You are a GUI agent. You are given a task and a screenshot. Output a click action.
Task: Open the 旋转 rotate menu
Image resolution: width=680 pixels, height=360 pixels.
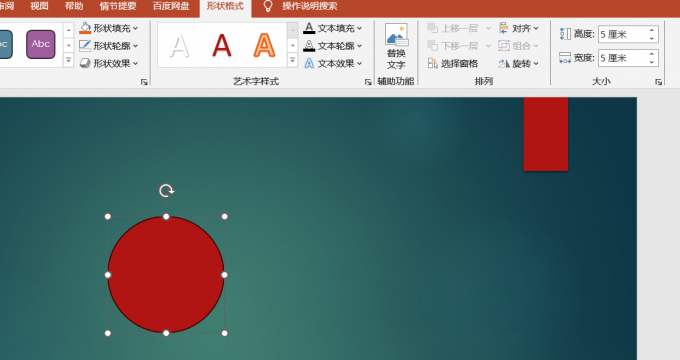519,63
